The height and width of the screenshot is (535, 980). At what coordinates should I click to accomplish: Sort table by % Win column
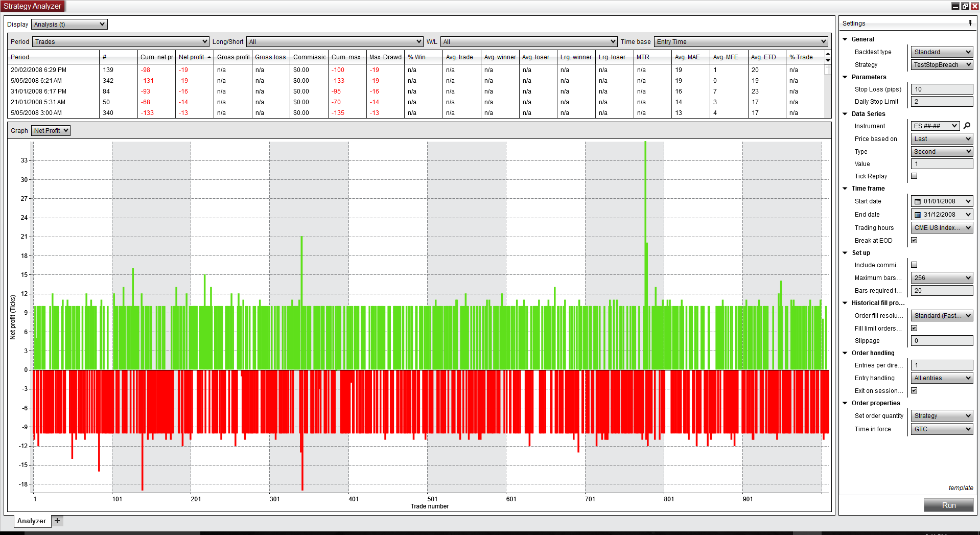424,57
